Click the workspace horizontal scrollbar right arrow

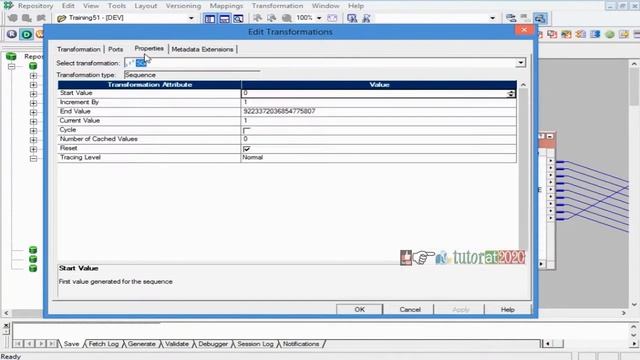click(x=624, y=313)
